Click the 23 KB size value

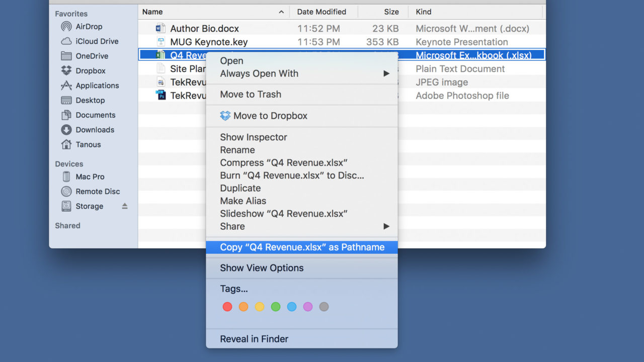point(386,29)
